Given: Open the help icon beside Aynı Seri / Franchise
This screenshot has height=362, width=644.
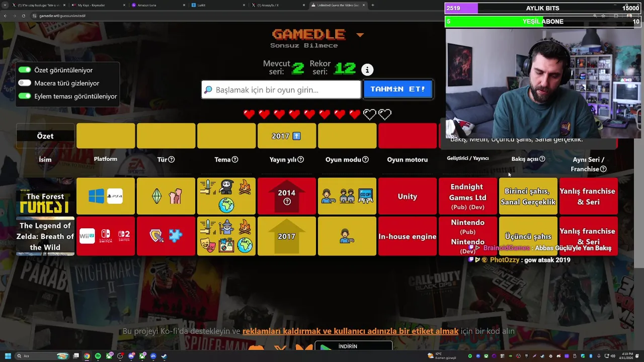Looking at the screenshot, I should click(x=603, y=169).
